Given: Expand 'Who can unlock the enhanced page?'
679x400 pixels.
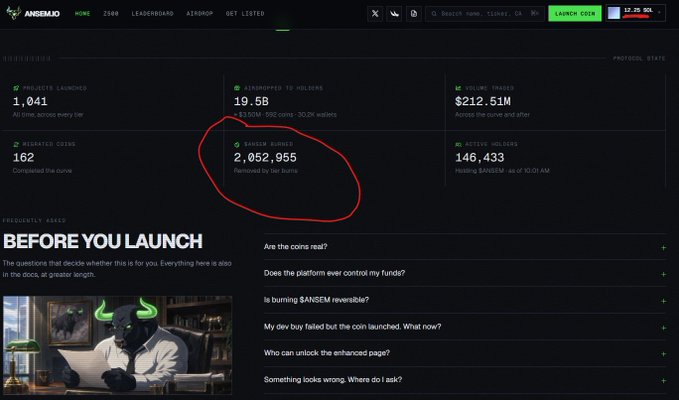Looking at the screenshot, I should (465, 353).
